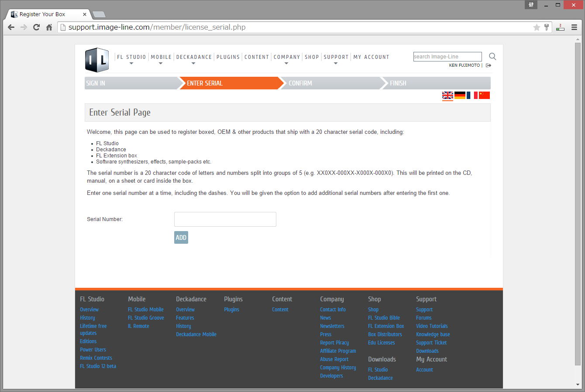Select the FINISH step

[x=436, y=83]
